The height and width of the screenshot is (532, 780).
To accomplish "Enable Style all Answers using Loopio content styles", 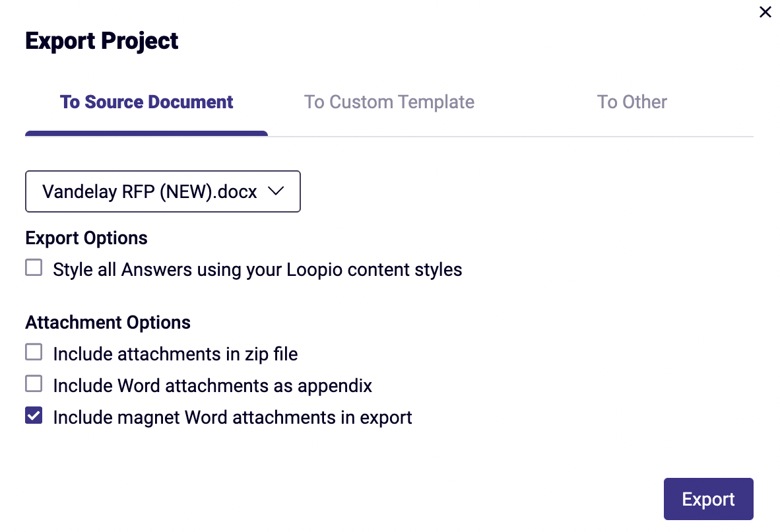I will click(34, 268).
